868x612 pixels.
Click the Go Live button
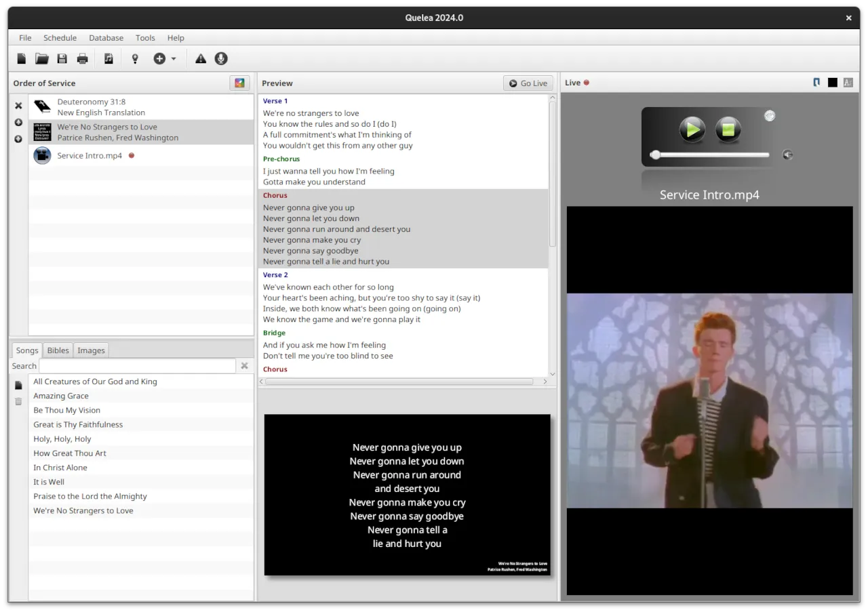pyautogui.click(x=528, y=83)
